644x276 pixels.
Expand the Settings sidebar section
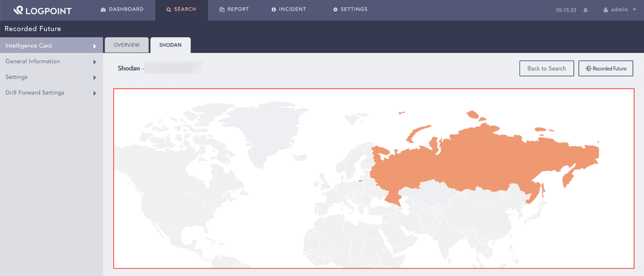95,77
